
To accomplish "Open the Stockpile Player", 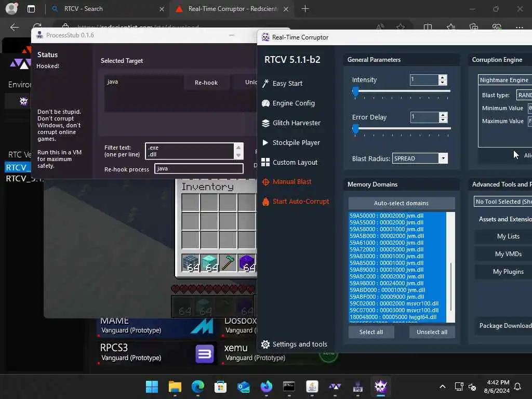I will point(291,142).
